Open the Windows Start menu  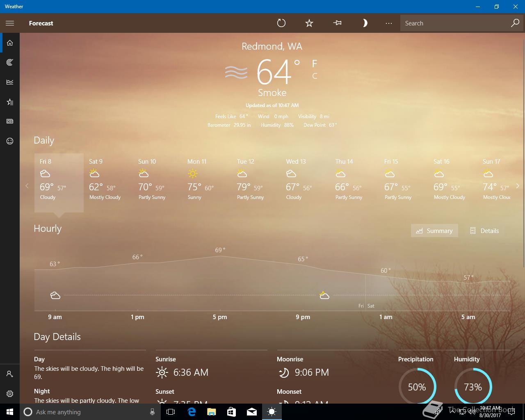(10, 412)
